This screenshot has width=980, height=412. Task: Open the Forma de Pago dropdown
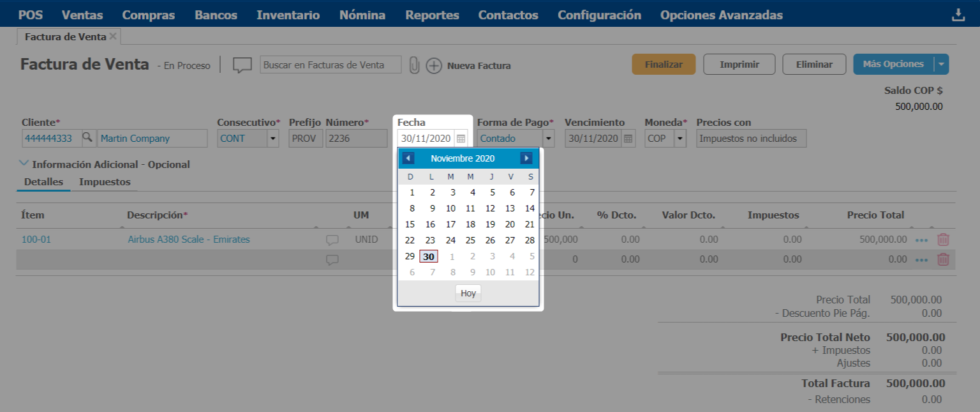click(548, 139)
